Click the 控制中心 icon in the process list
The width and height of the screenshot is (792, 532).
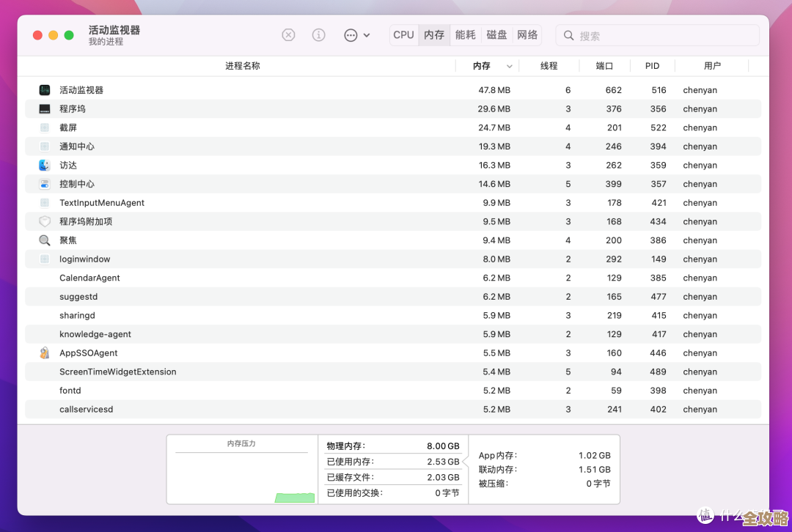click(x=44, y=184)
